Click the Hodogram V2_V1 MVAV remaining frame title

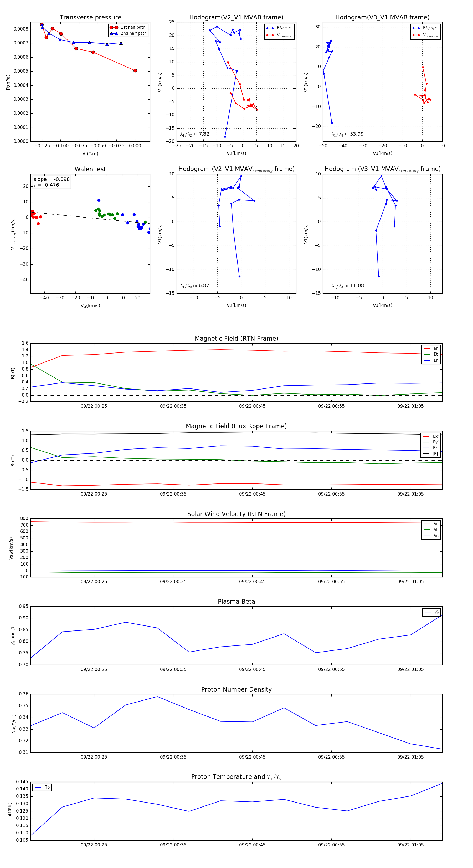click(x=236, y=169)
